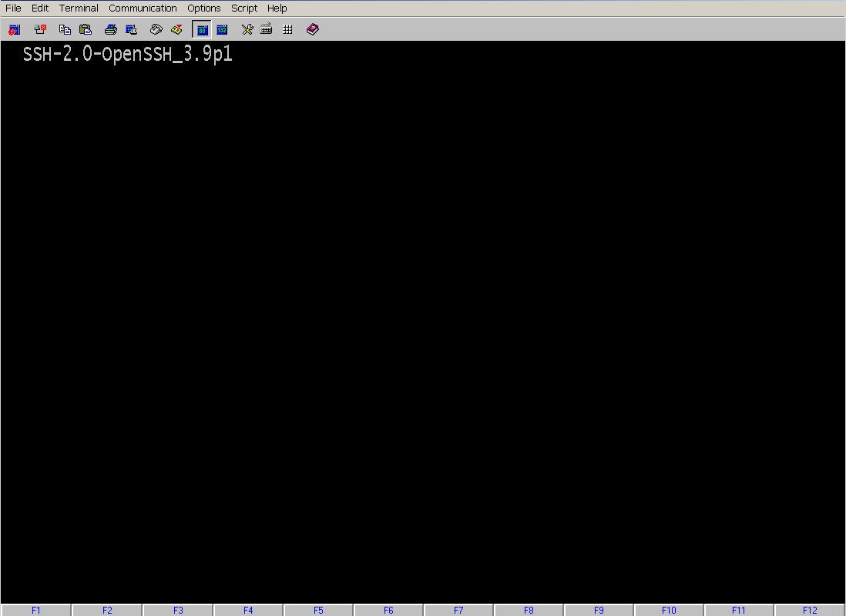Click the F7 function key button
The image size is (846, 616).
[458, 610]
